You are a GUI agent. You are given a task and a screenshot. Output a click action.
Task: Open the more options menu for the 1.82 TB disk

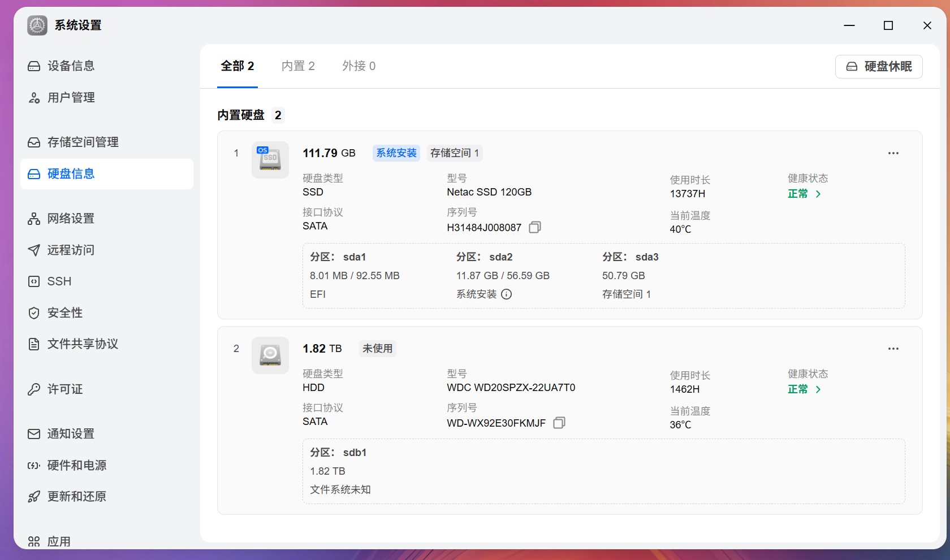point(893,349)
